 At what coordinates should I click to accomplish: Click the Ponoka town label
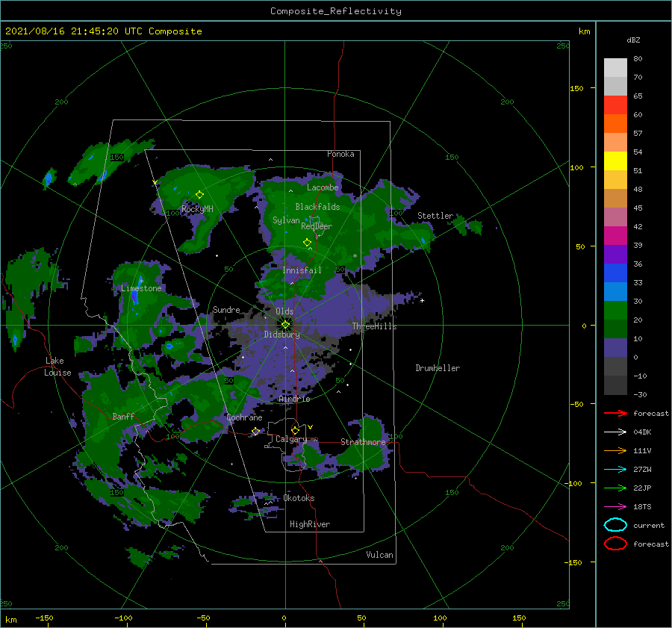click(340, 154)
